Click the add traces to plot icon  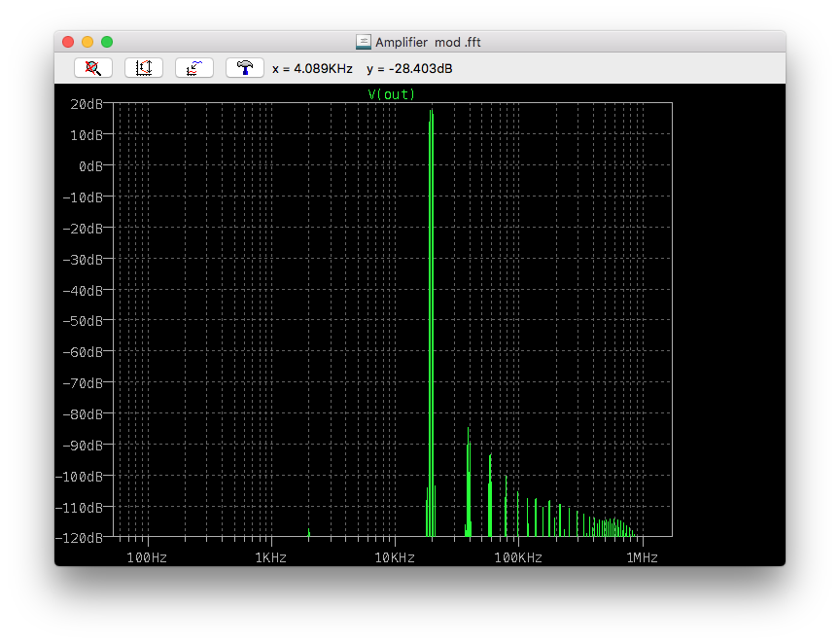[x=193, y=68]
